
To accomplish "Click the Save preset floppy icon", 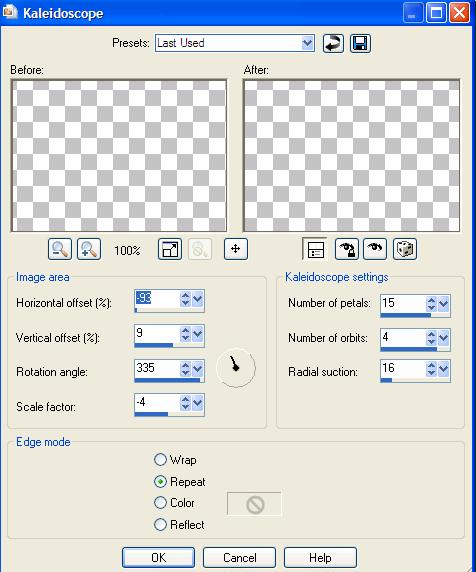I will coord(360,43).
